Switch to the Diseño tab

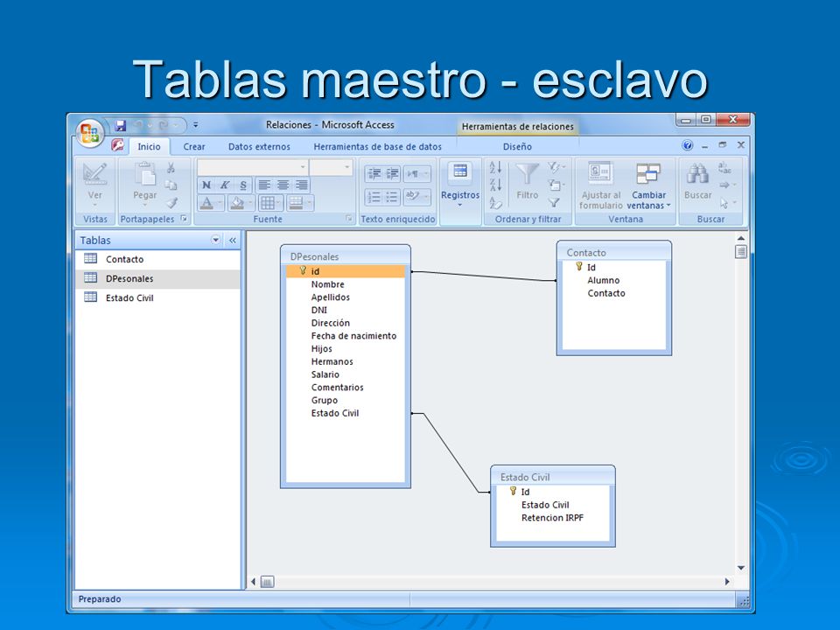(517, 146)
